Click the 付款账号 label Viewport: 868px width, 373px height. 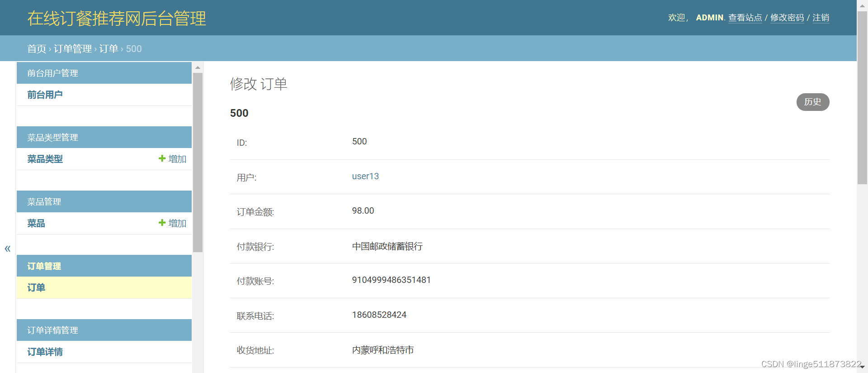(255, 281)
